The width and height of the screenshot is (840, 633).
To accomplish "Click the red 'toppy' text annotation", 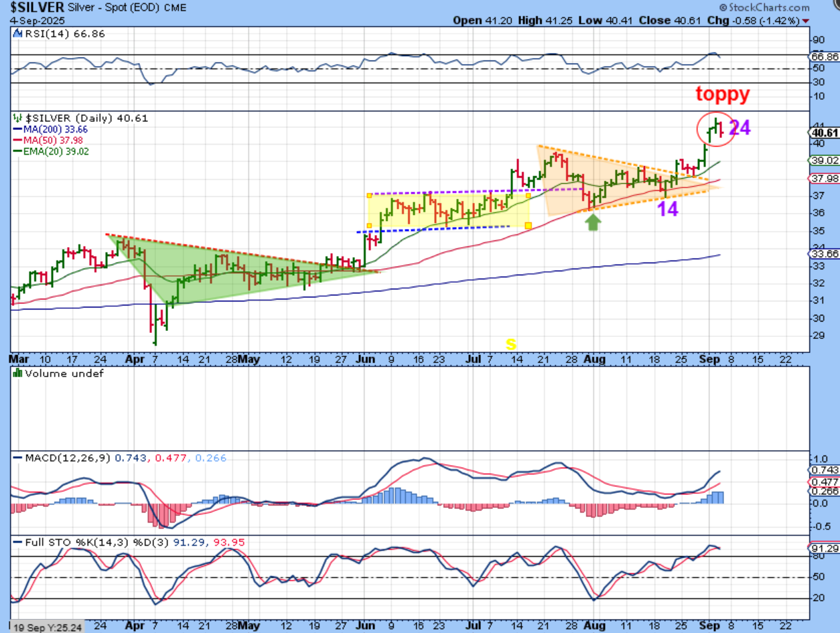I will (722, 94).
